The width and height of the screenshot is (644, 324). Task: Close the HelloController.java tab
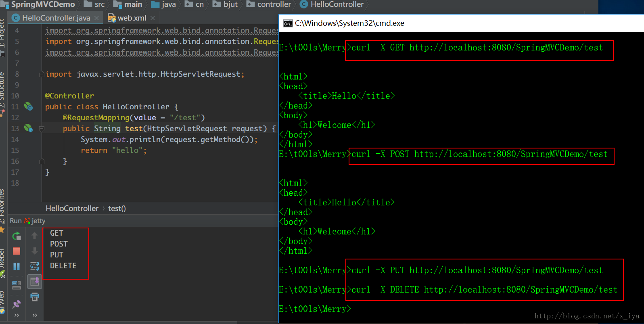(96, 18)
